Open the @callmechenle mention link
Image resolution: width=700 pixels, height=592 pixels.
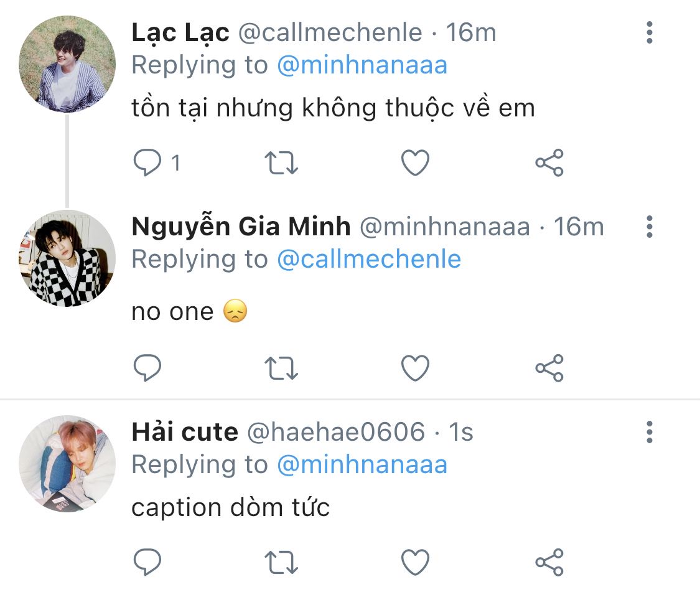369,260
